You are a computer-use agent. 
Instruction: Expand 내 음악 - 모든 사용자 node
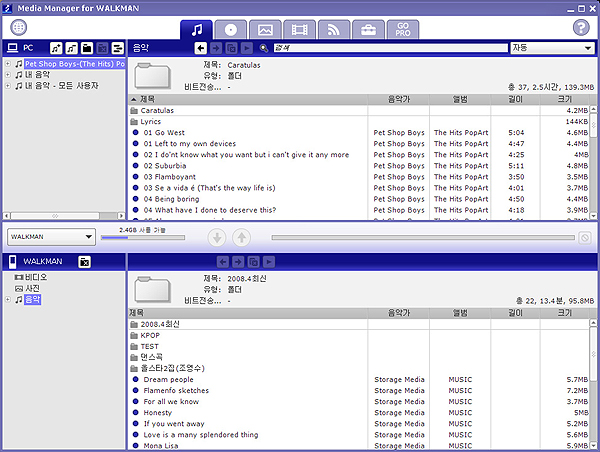[8, 86]
